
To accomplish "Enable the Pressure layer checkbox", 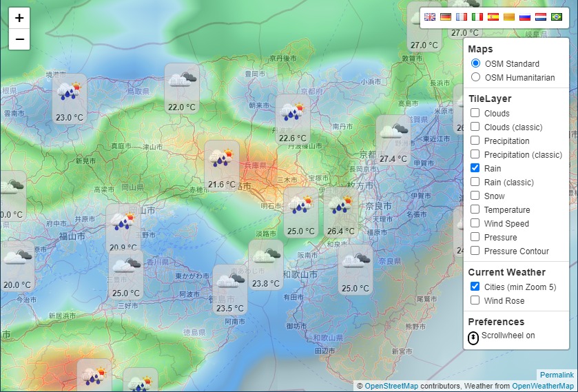I will tap(475, 236).
